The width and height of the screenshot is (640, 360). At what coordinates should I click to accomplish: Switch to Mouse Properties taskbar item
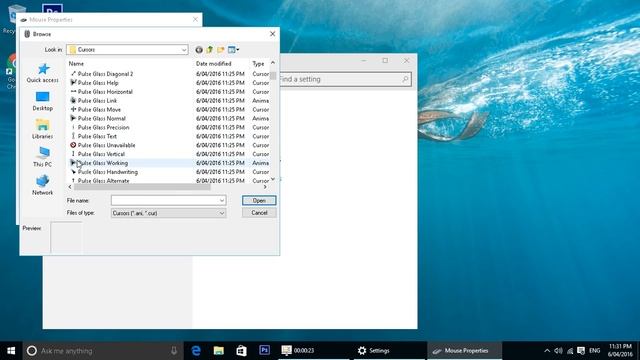tap(464, 351)
